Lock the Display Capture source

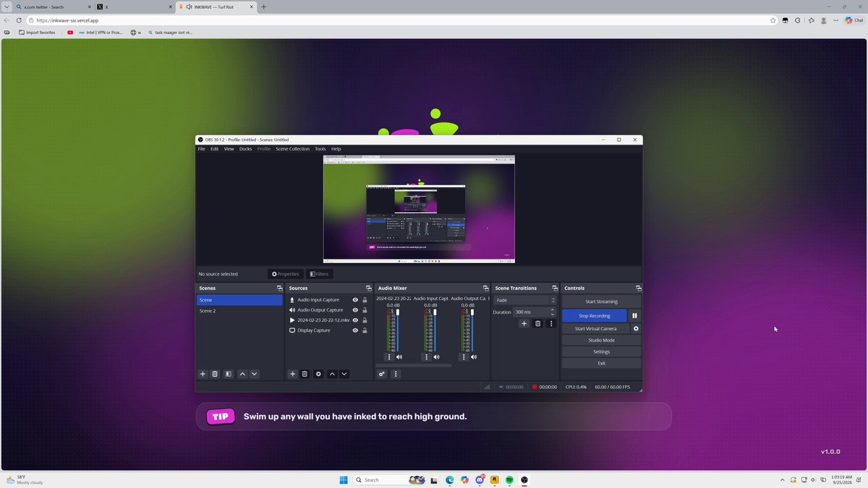click(365, 330)
